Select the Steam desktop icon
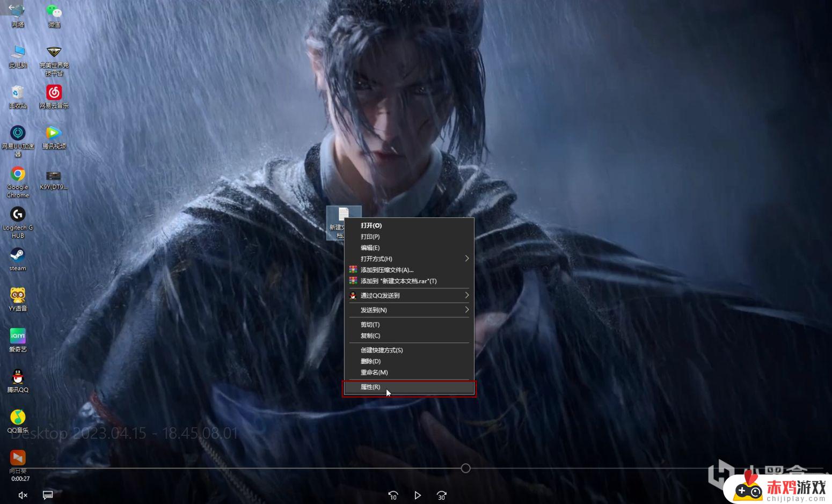 pos(18,259)
